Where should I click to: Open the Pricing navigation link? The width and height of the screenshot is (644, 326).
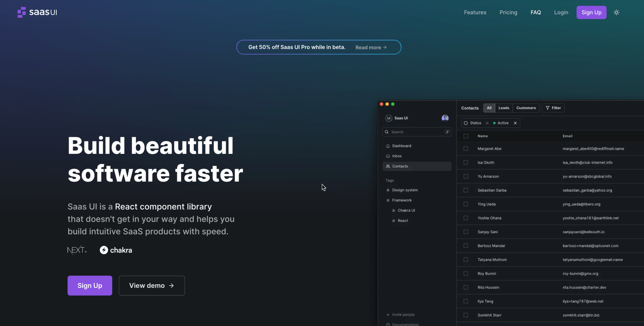pyautogui.click(x=508, y=13)
